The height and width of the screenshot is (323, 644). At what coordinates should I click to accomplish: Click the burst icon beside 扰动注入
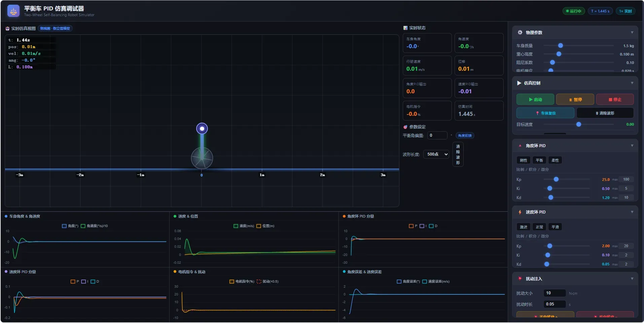(x=520, y=279)
